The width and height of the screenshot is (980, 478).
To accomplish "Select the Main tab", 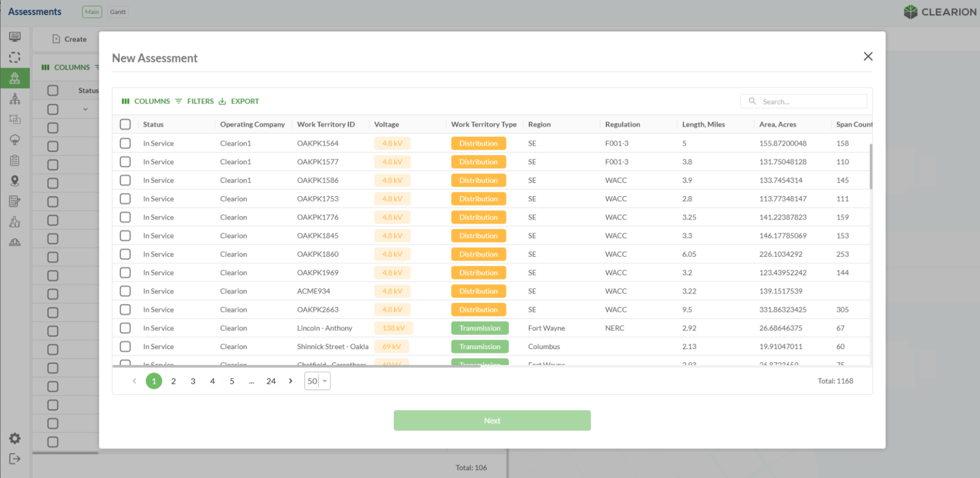I will tap(92, 12).
